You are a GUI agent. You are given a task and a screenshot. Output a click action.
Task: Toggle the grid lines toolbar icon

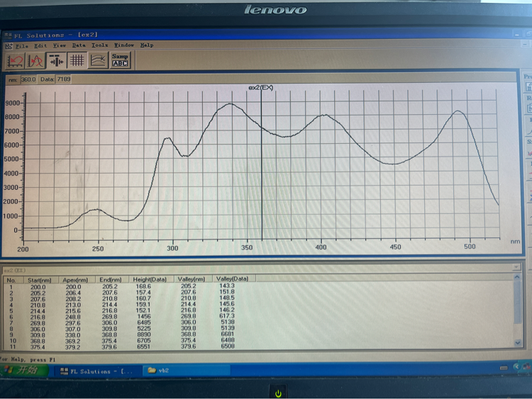(77, 60)
